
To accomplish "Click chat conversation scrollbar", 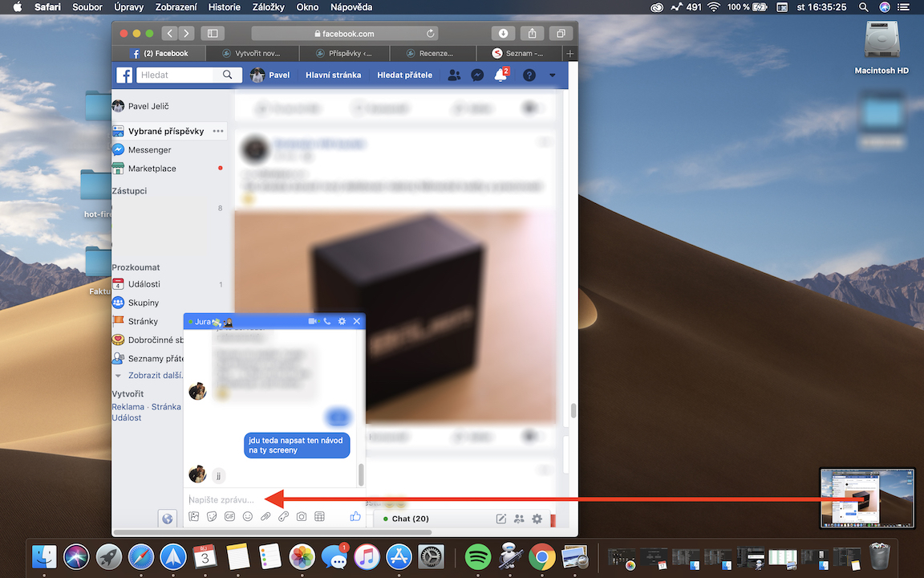I will 361,474.
